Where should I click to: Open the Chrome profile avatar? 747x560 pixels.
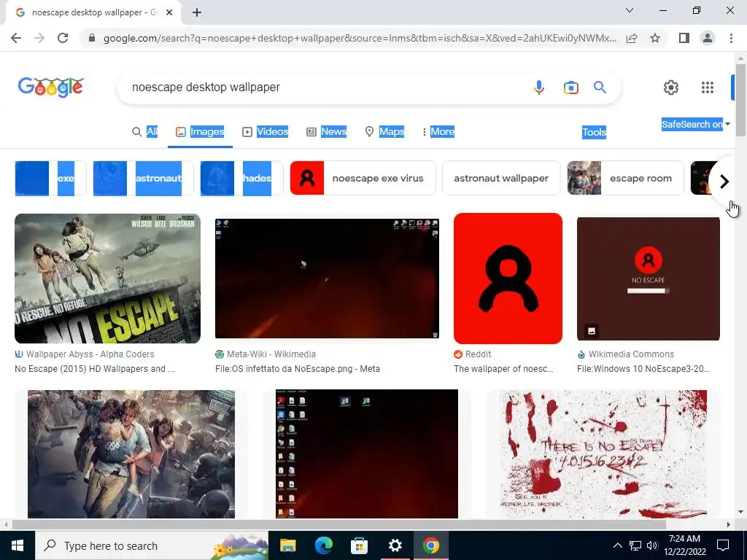coord(708,38)
